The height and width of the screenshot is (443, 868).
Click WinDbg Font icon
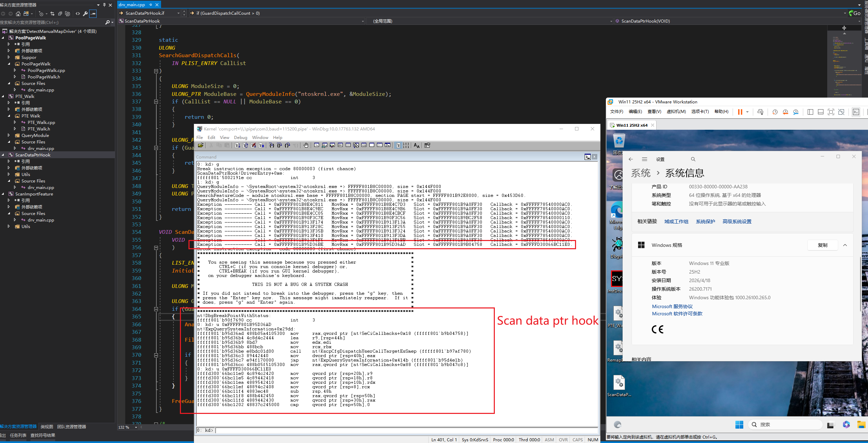pos(416,145)
